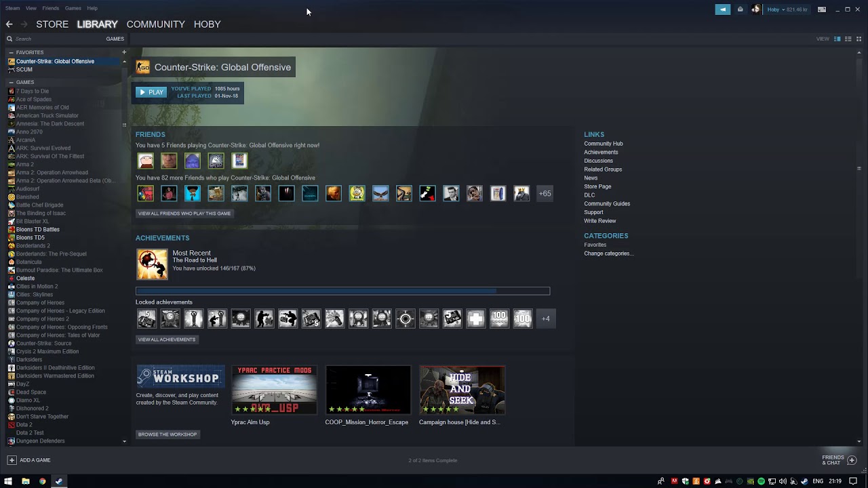Open the announcements megaphone icon

tap(723, 9)
